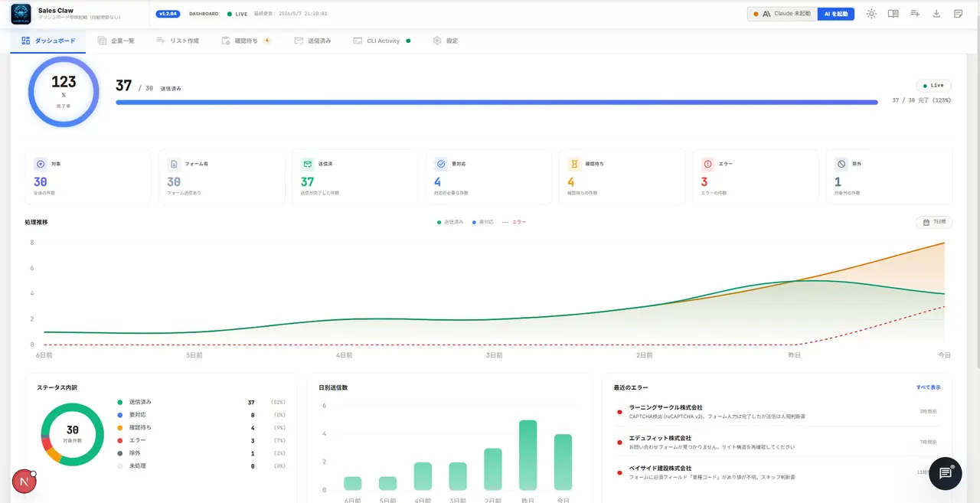Click the フォーム有 document card icon

pos(174,164)
